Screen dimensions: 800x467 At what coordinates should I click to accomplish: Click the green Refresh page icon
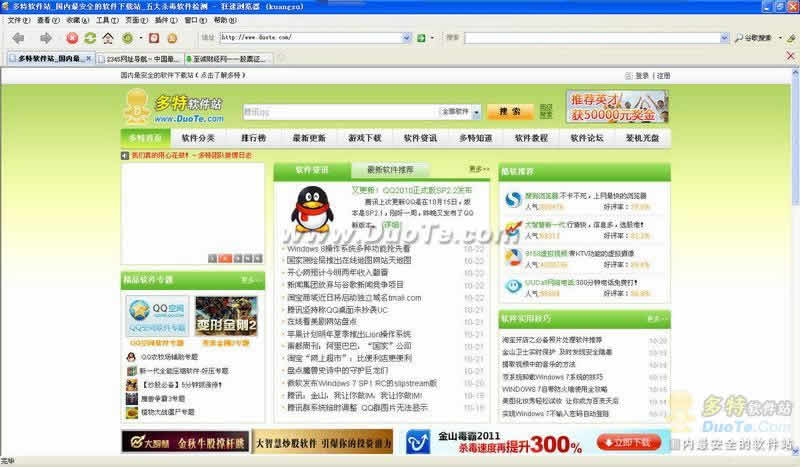90,38
